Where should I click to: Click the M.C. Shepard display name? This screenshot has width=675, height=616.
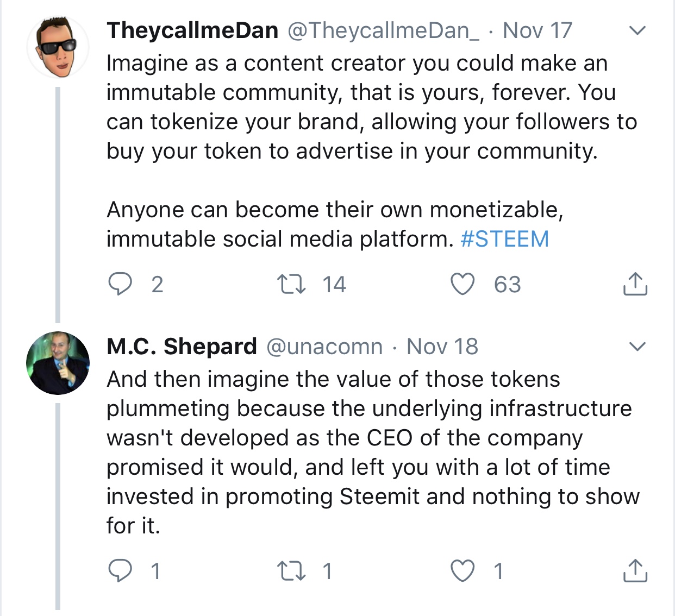[x=182, y=346]
